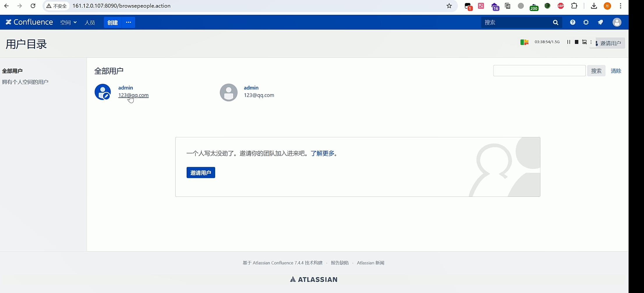Click the 基于 Atlassian Confluence 7.4.4 技术构建 text
Screen dimensions: 644x293
coord(283,263)
